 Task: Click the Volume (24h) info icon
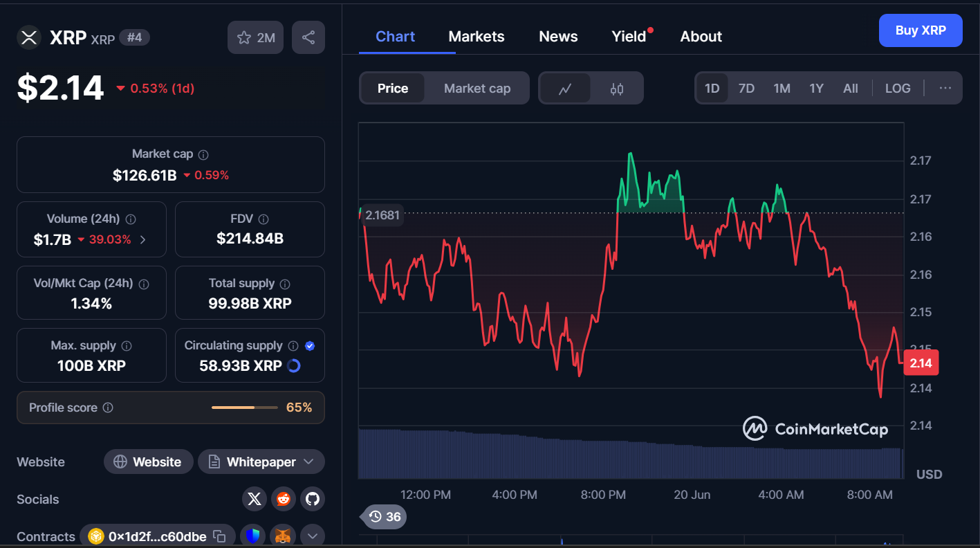[131, 219]
